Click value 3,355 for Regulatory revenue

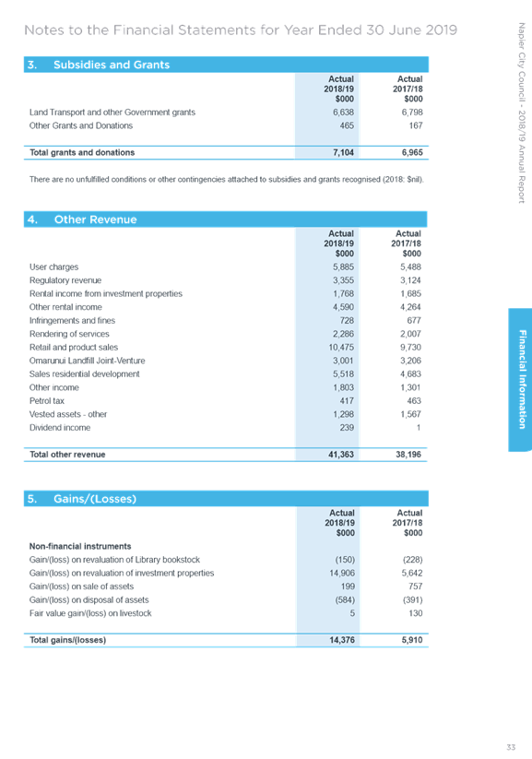click(343, 280)
